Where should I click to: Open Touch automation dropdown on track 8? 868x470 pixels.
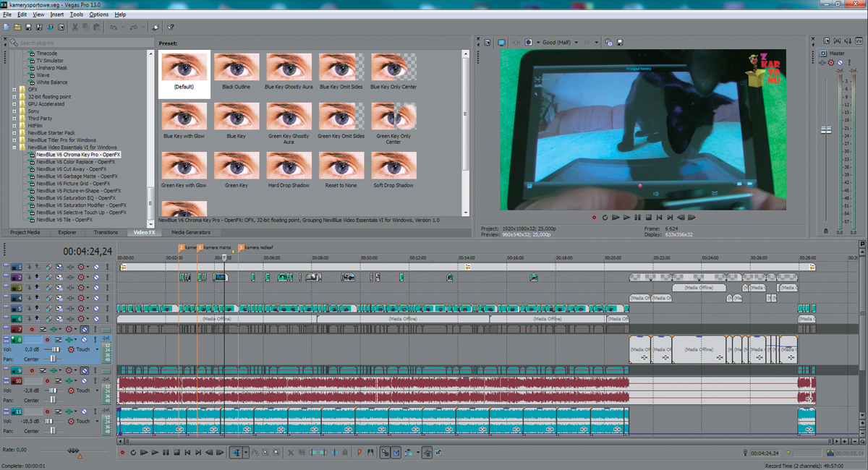pyautogui.click(x=95, y=349)
